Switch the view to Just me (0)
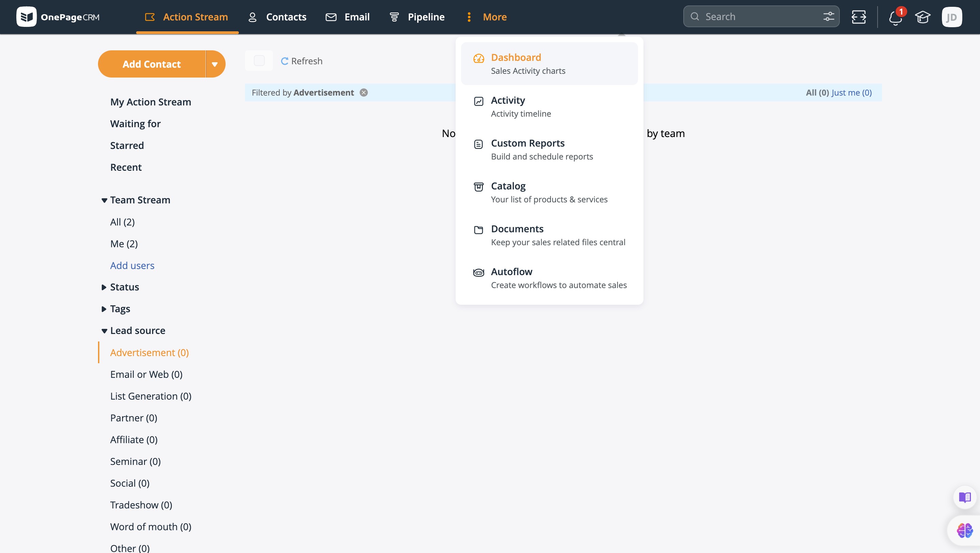This screenshot has height=553, width=980. coord(851,93)
